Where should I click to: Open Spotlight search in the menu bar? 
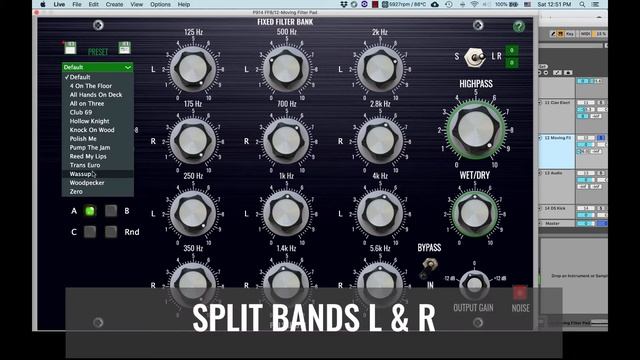pos(582,4)
